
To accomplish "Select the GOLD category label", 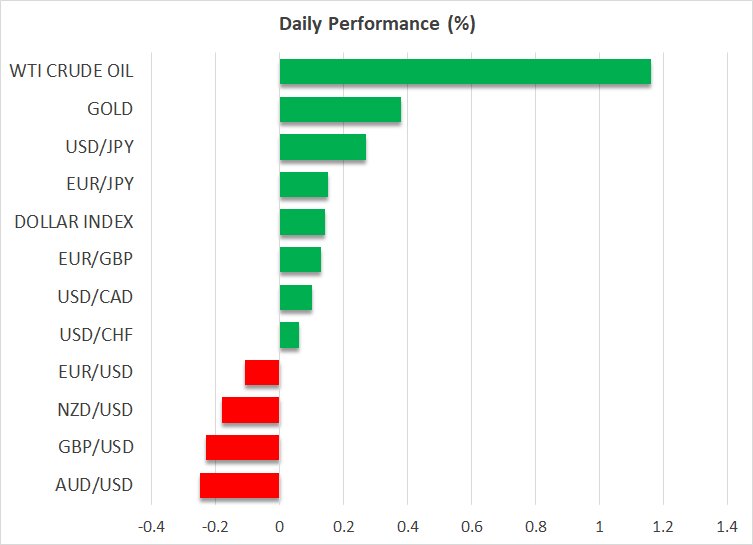I will pyautogui.click(x=110, y=109).
